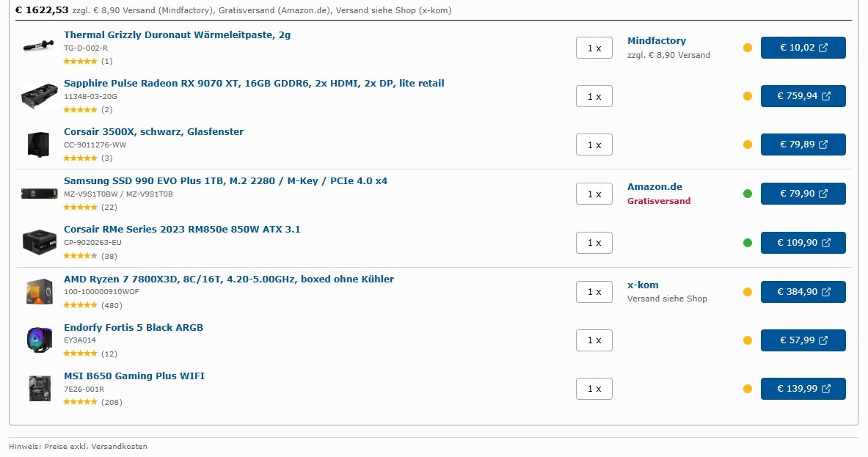Viewport: 868px width, 457px height.
Task: Open the Mindfactory shop link
Action: (x=657, y=41)
